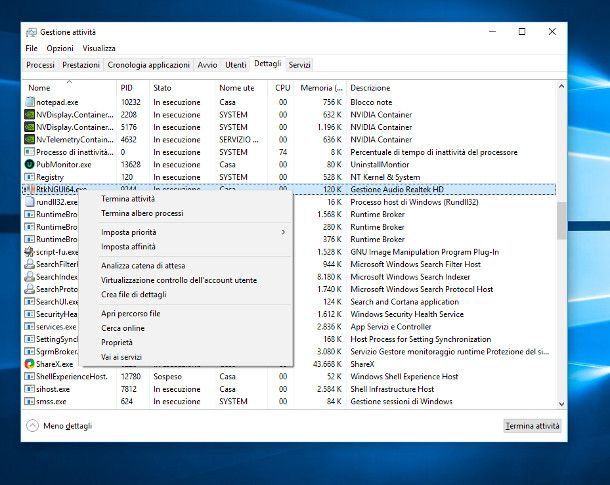Switch to the Avvio tab
The width and height of the screenshot is (610, 485).
tap(207, 65)
